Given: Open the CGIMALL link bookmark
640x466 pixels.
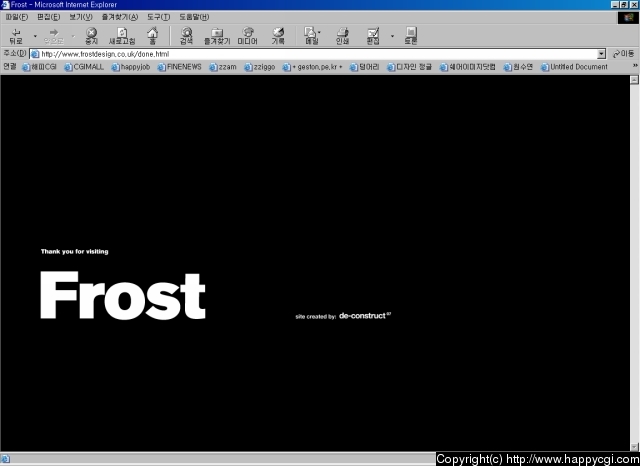Looking at the screenshot, I should click(x=84, y=67).
